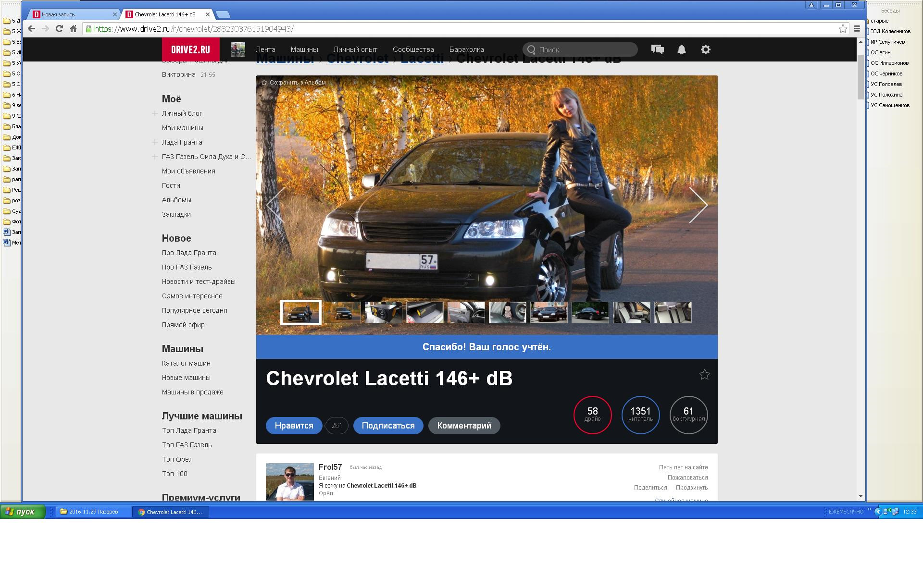The width and height of the screenshot is (923, 588).
Task: Click the 1351 читатель circle
Action: point(640,415)
